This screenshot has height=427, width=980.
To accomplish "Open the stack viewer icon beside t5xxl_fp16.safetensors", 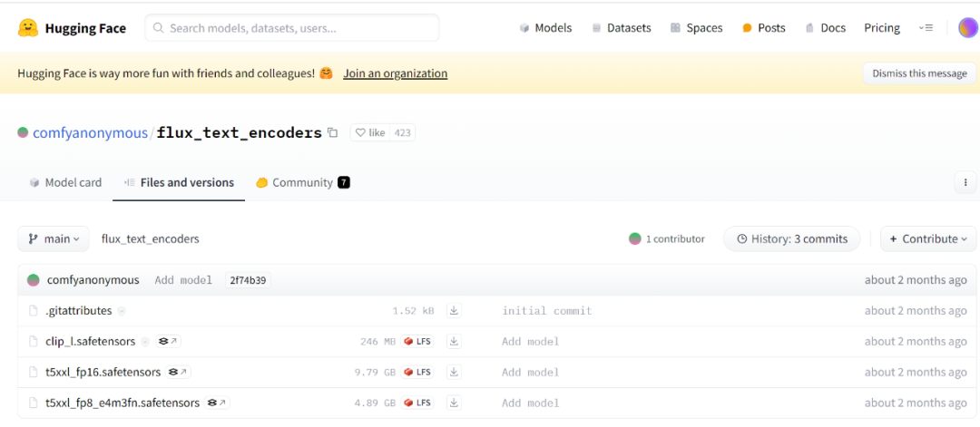I will pos(178,372).
